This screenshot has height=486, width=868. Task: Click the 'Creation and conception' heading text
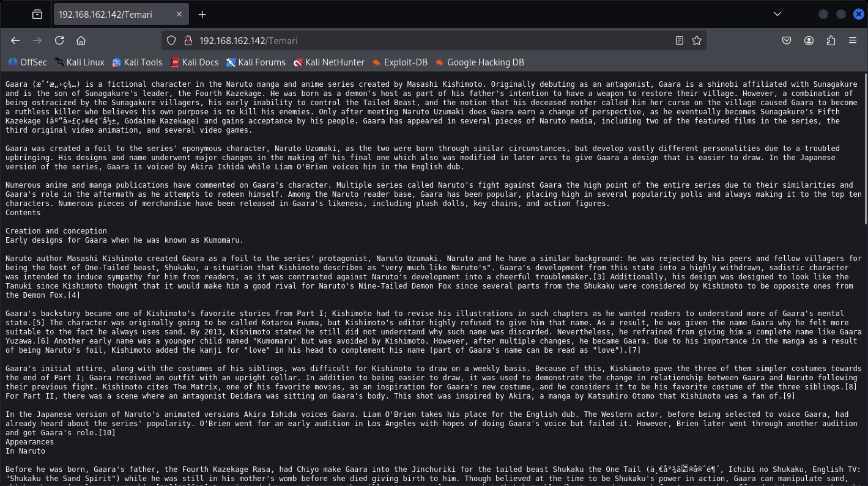pos(56,231)
